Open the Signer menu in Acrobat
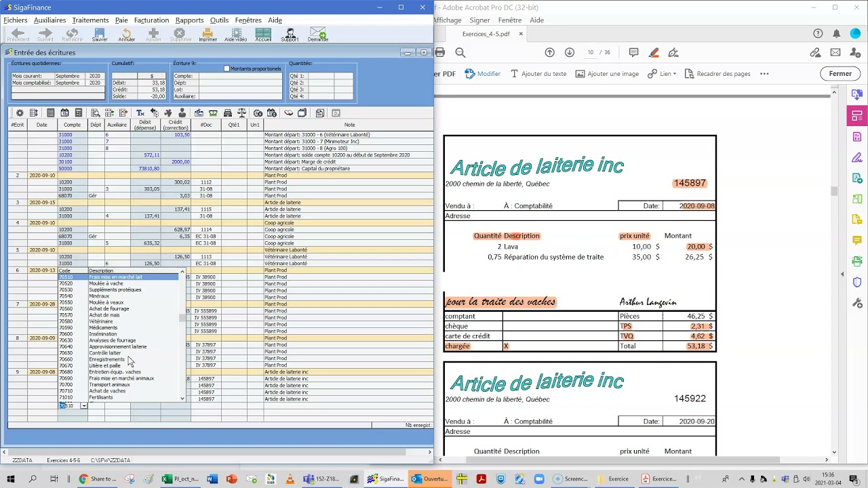 (x=479, y=20)
